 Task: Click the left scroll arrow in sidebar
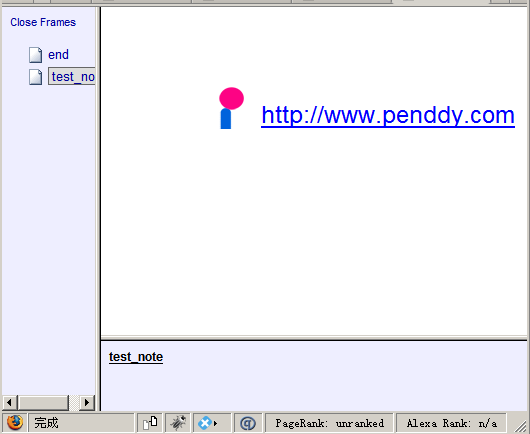[x=9, y=403]
